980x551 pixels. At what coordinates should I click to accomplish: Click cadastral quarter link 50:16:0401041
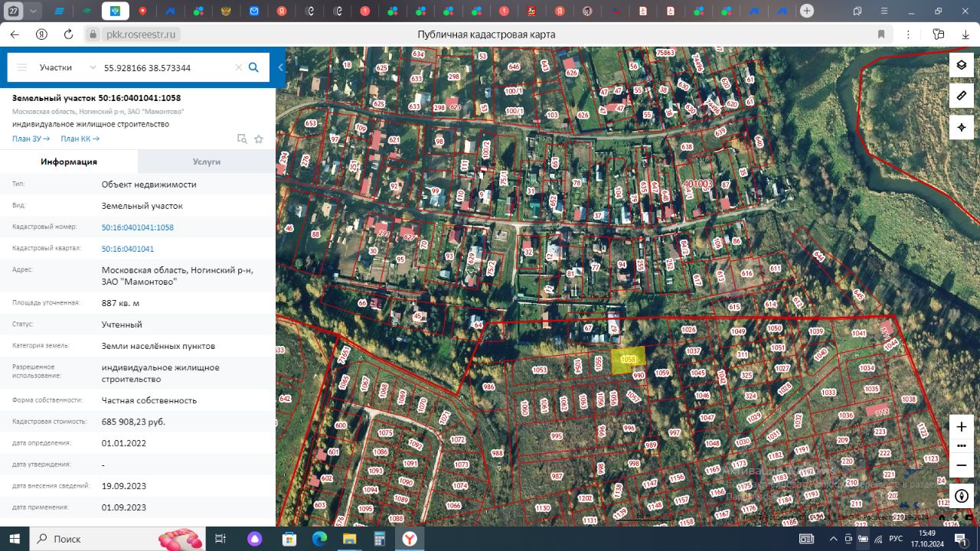point(128,249)
